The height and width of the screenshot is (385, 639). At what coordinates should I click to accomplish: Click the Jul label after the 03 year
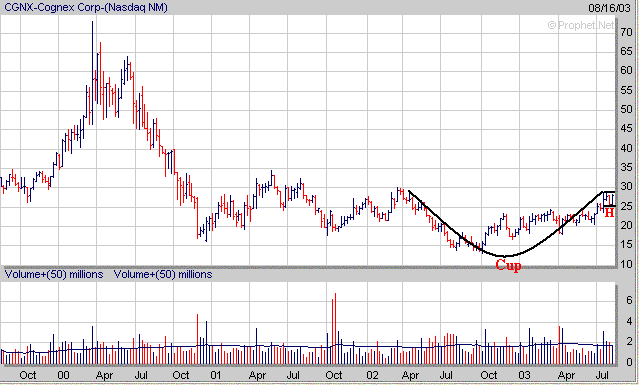tap(603, 375)
